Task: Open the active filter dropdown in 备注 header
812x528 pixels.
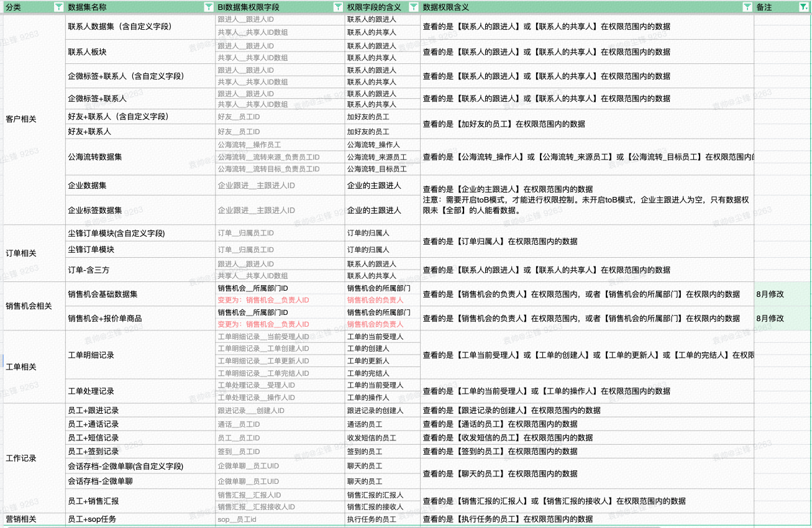Action: pos(803,7)
